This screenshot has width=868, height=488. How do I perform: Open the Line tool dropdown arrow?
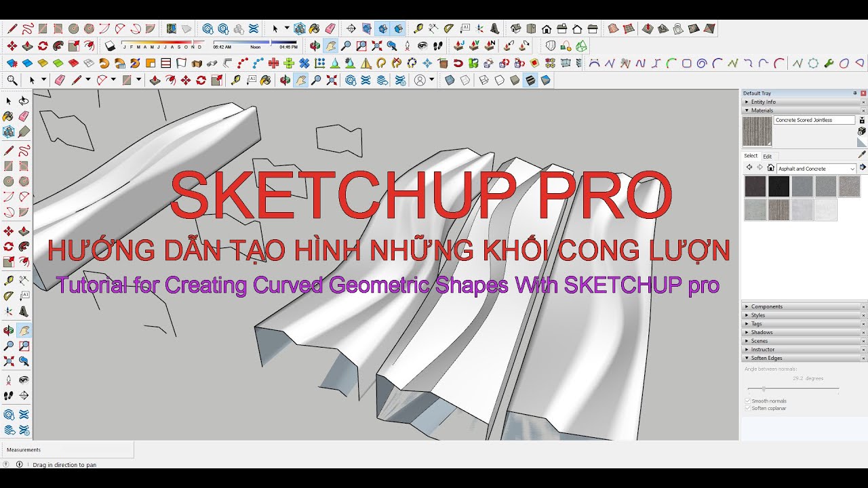pos(87,80)
